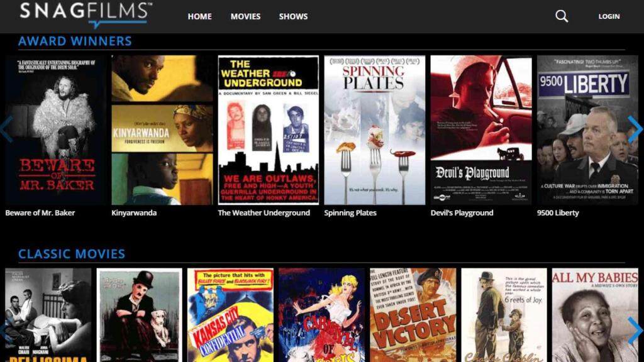Open the All My Babies poster
Viewport: 644px width, 362px height.
point(595,315)
